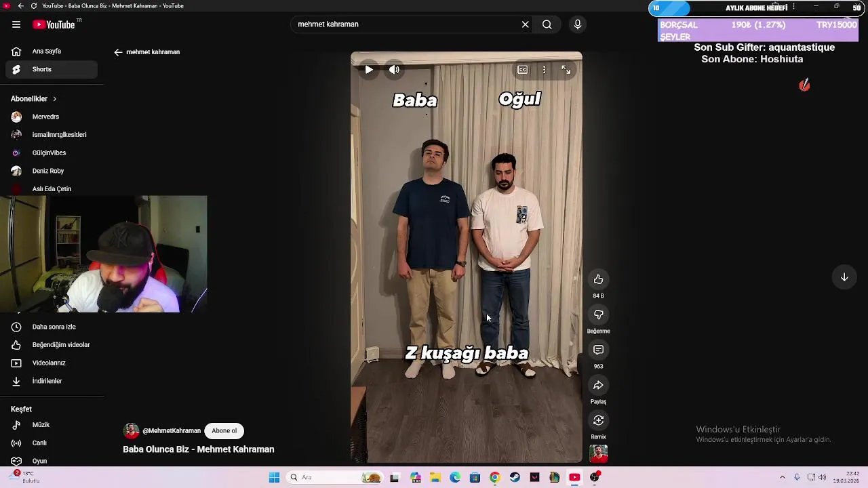This screenshot has width=868, height=488.
Task: Open Müzik under Keşfet
Action: coord(52,424)
